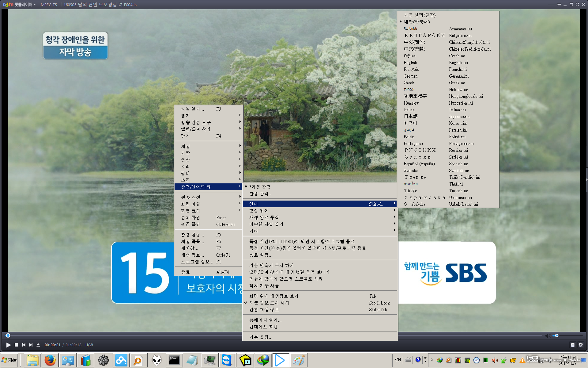Viewport: 588px width, 368px height.
Task: Click 업데이트 확인 to check updates
Action: click(x=263, y=326)
